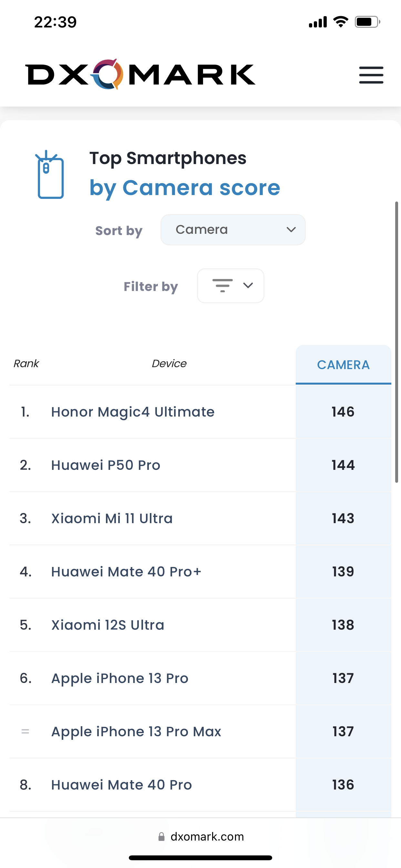Tap the lock icon beside dxomark.com
Screen dimensions: 401x868
pos(161,837)
